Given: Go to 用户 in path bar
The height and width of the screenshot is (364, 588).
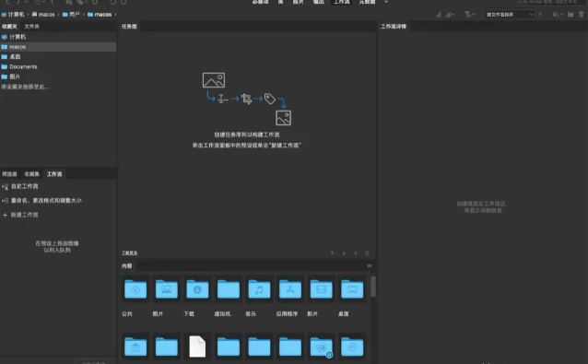Looking at the screenshot, I should 71,14.
